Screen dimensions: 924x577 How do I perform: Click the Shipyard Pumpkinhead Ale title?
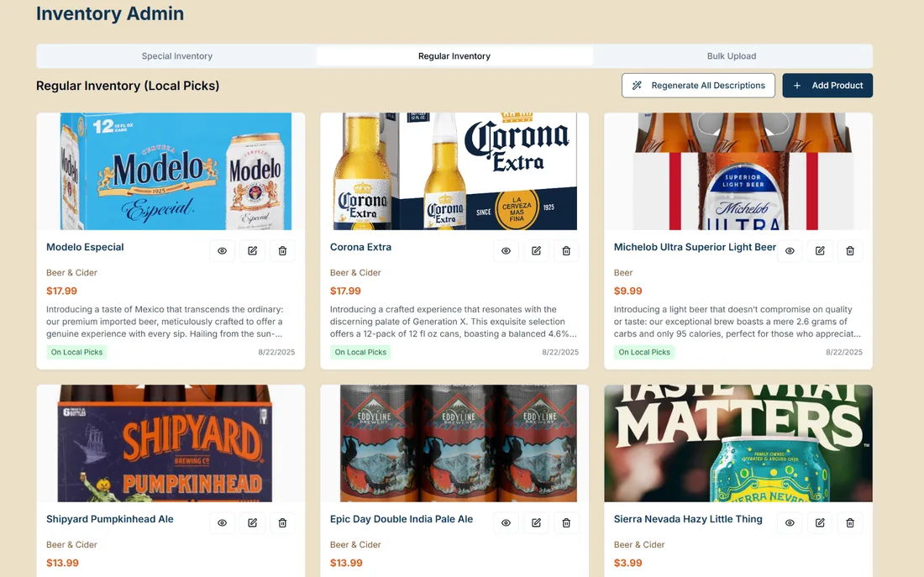[x=109, y=519]
